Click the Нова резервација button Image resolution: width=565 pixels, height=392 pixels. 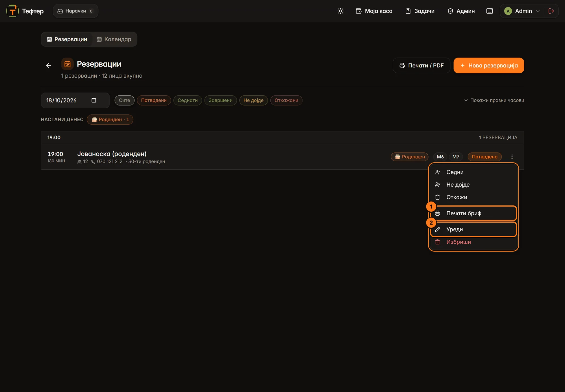coord(489,65)
